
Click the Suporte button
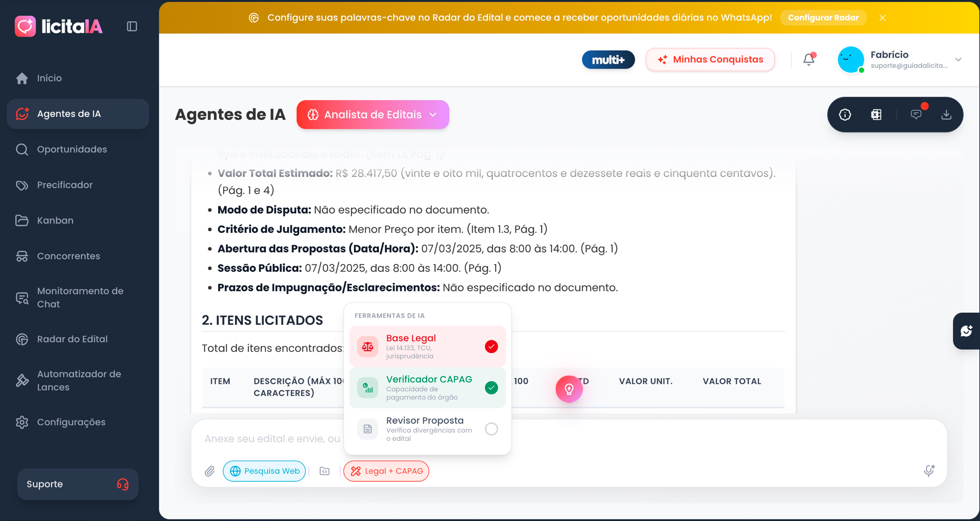[78, 484]
